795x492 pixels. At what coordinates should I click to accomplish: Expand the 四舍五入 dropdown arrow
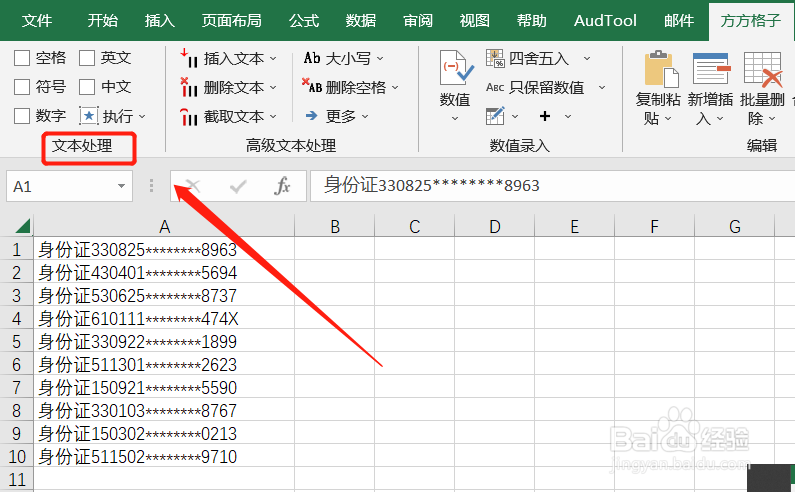(587, 58)
